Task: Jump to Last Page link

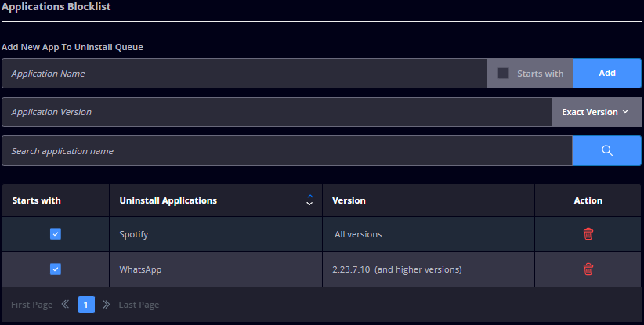Action: pos(139,305)
